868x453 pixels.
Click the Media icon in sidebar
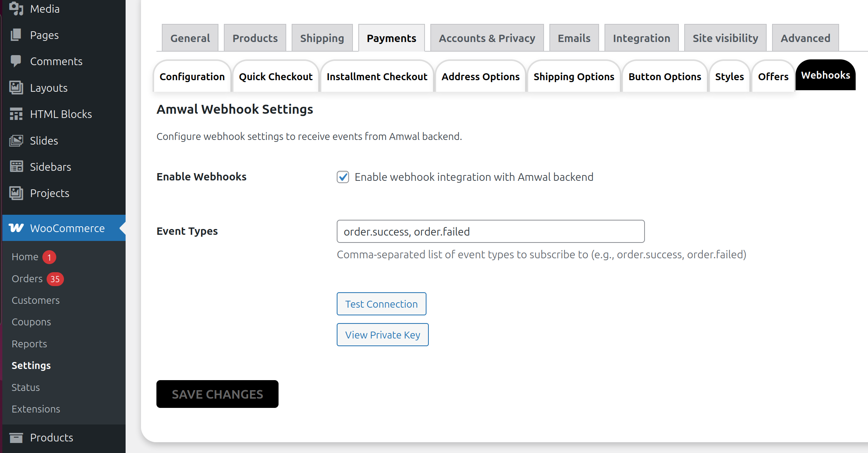(x=16, y=8)
